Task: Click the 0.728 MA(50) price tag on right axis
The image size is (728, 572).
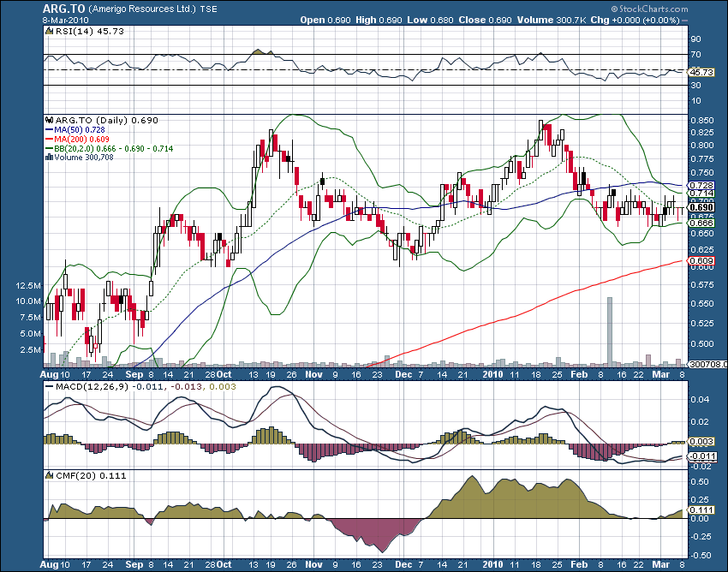Action: point(701,185)
